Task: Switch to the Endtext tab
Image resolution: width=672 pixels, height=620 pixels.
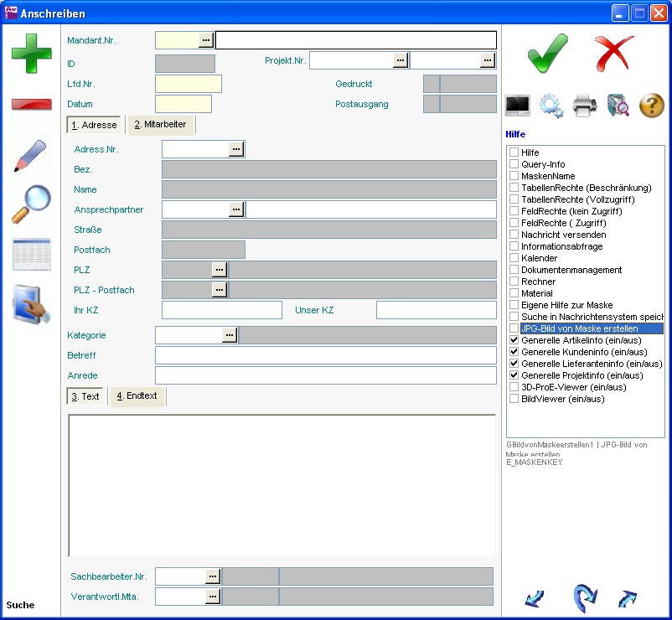Action: (x=137, y=396)
